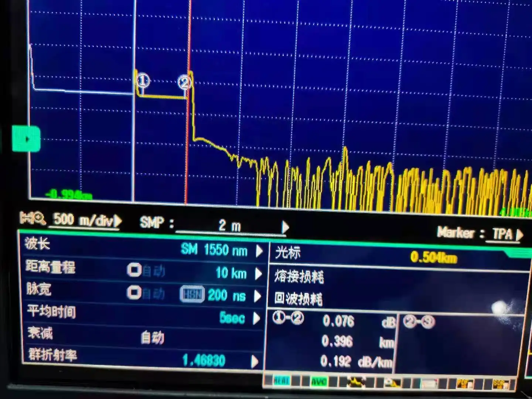Expand the 200 ns pulse width arrow
Image resolution: width=532 pixels, height=399 pixels.
click(257, 296)
